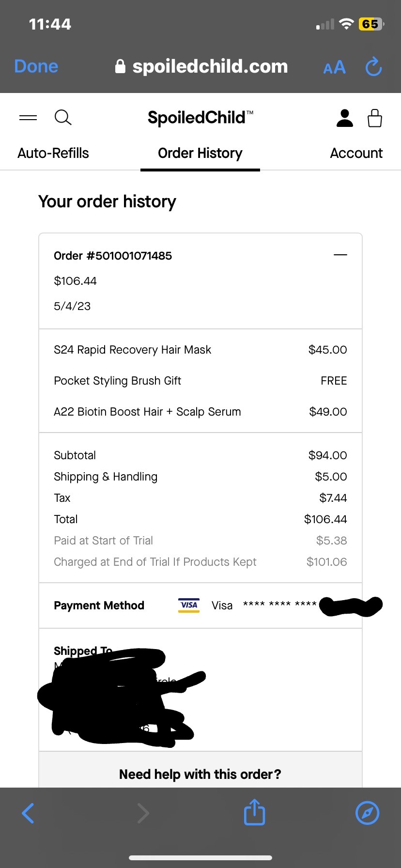Open the account profile icon
Screen dimensions: 401x868
[344, 117]
